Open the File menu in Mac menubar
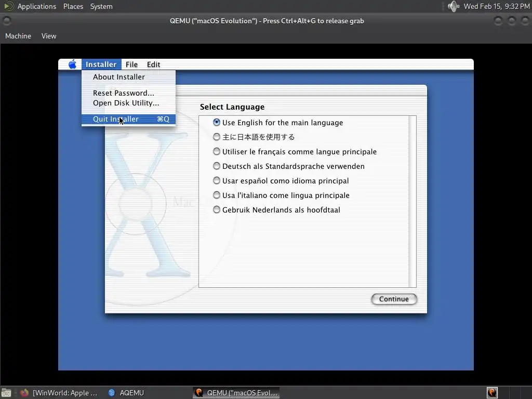Image resolution: width=532 pixels, height=399 pixels. (131, 64)
